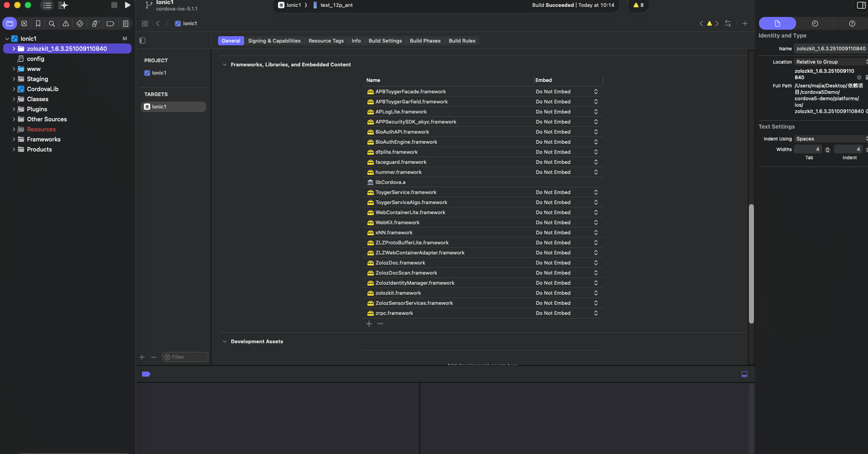
Task: Hide the project and targets list
Action: [x=142, y=41]
